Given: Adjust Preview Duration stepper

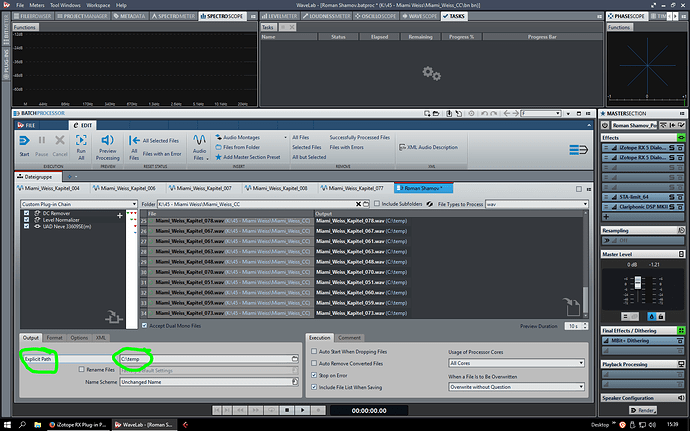Looking at the screenshot, I should [x=585, y=326].
